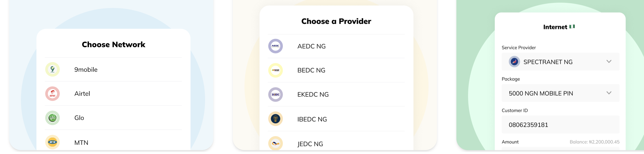This screenshot has height=154, width=644.
Task: Select the 9mobile network row label
Action: click(86, 69)
